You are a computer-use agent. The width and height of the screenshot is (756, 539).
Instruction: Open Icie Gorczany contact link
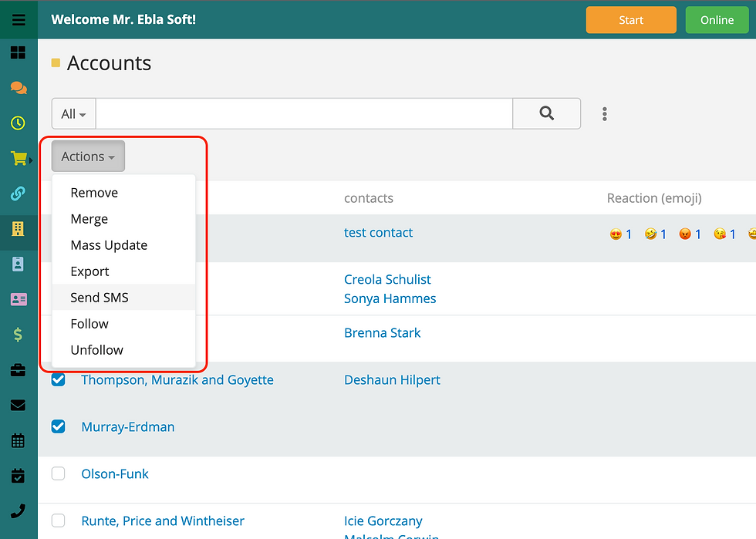[383, 520]
